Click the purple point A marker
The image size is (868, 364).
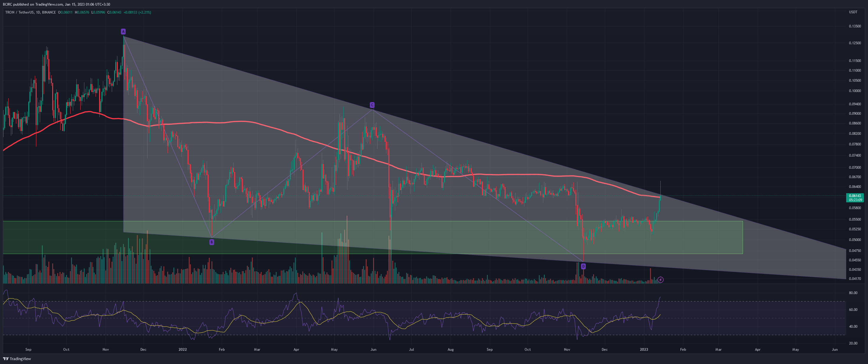point(123,32)
